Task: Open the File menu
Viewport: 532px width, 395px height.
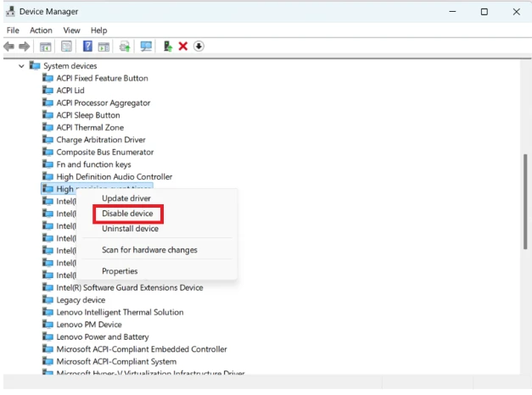Action: click(13, 31)
